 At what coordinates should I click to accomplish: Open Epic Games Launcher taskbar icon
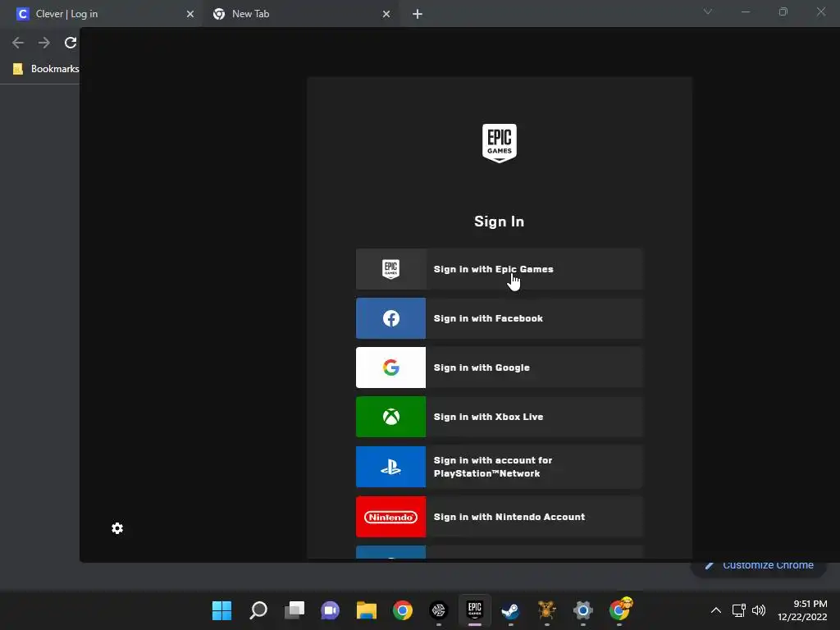point(475,609)
